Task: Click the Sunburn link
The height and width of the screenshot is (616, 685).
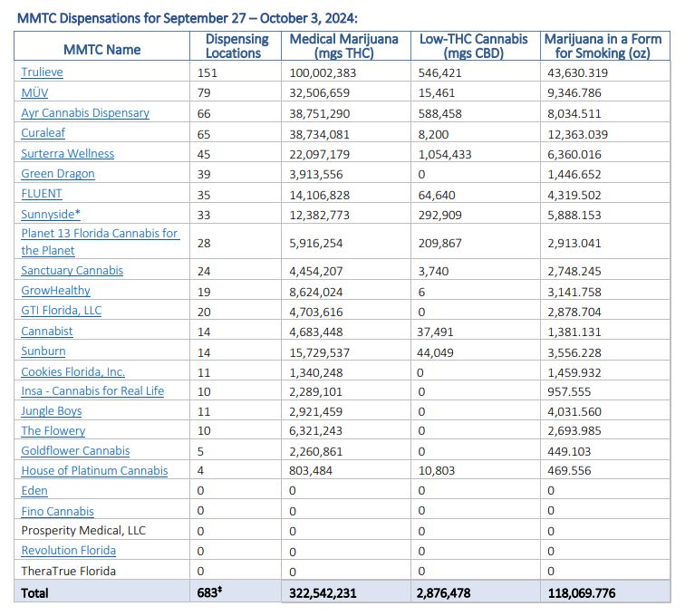Action: (43, 351)
